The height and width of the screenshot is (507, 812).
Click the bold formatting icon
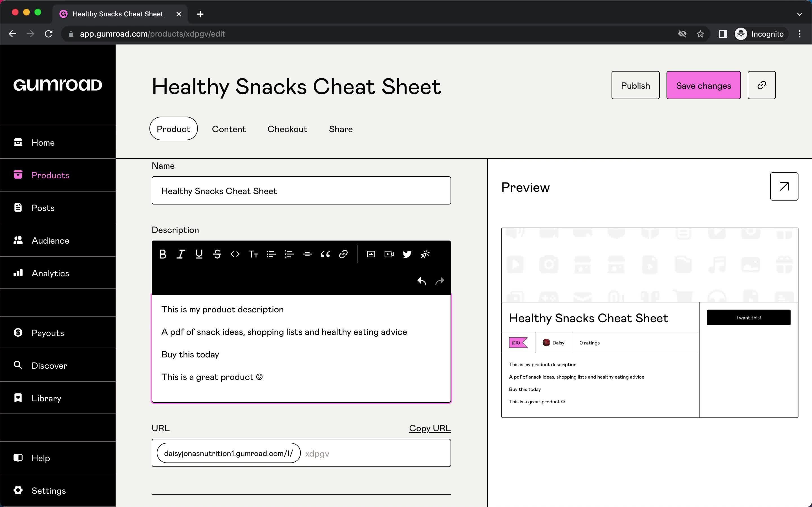(x=163, y=254)
